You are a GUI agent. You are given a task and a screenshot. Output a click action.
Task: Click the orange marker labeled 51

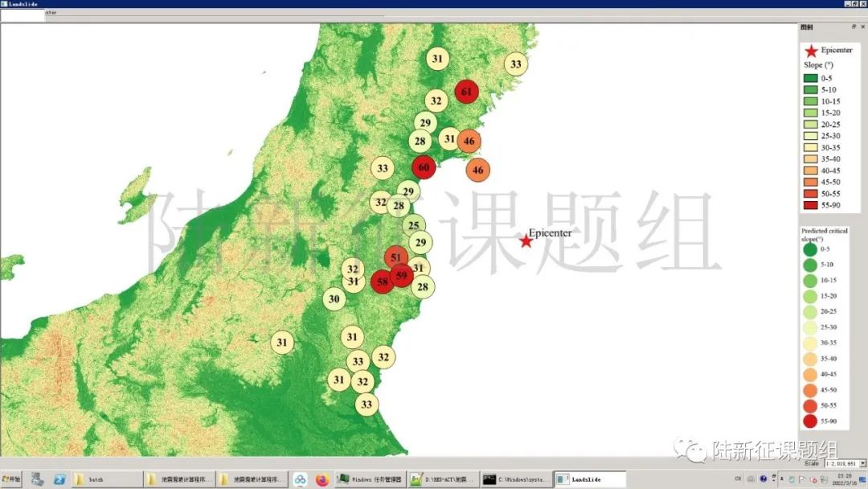395,257
